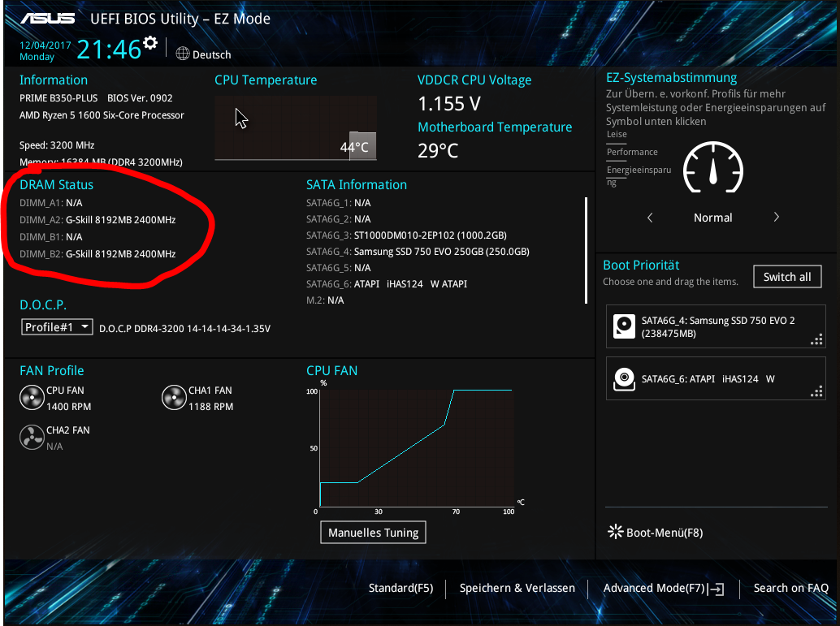Click SATA6G_3 ST1000DM010 drive entry
This screenshot has width=840, height=626.
coord(407,235)
